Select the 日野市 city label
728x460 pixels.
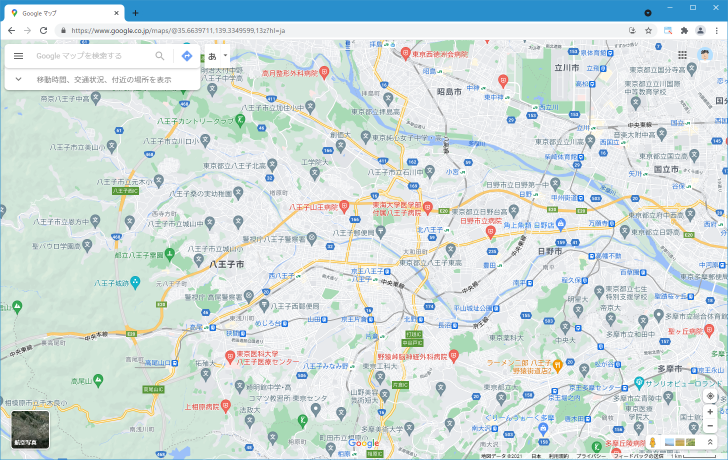550,252
